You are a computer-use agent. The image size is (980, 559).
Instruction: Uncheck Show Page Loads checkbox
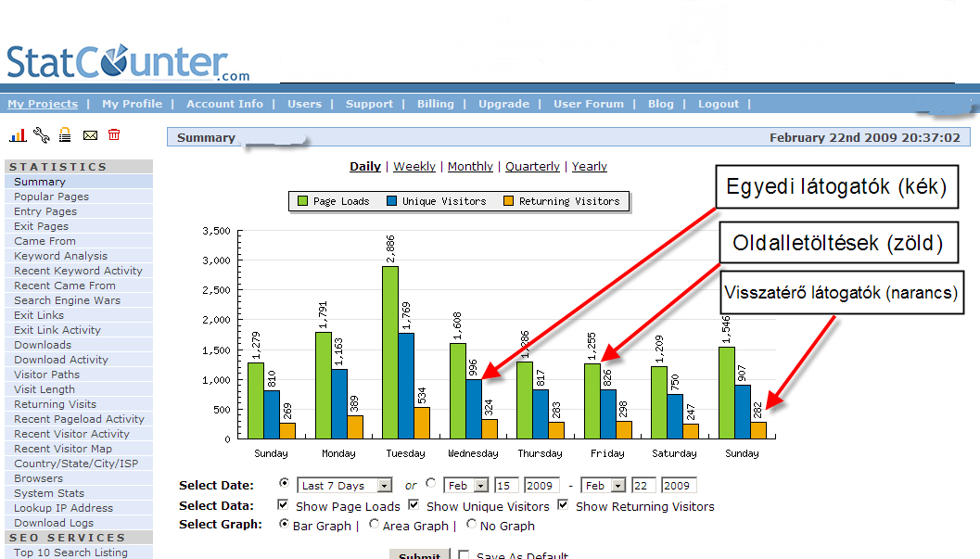(283, 504)
